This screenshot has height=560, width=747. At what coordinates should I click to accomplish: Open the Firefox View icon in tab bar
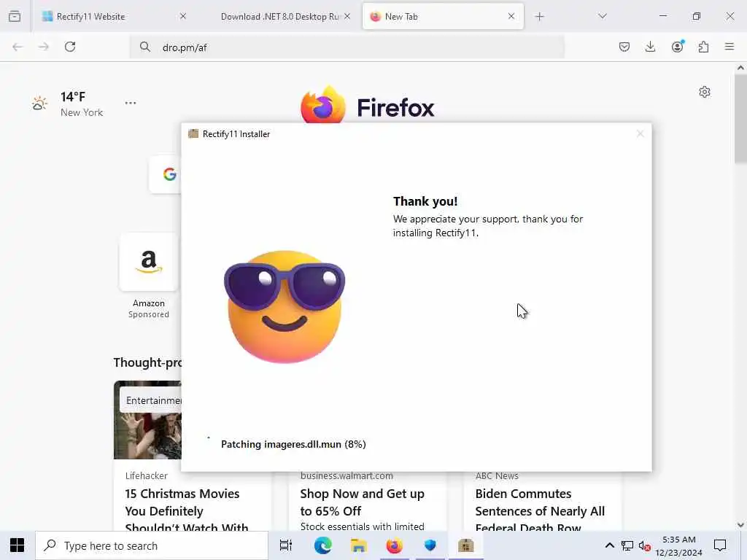pyautogui.click(x=15, y=16)
